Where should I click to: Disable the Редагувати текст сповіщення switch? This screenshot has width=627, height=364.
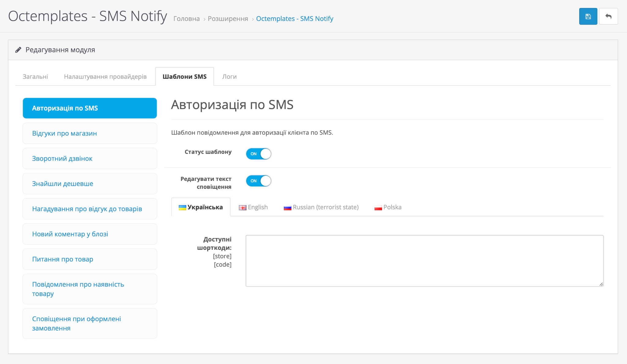259,181
